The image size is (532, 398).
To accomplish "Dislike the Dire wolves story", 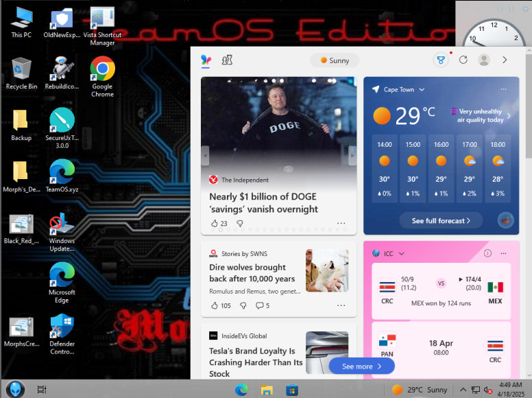I will pos(243,305).
